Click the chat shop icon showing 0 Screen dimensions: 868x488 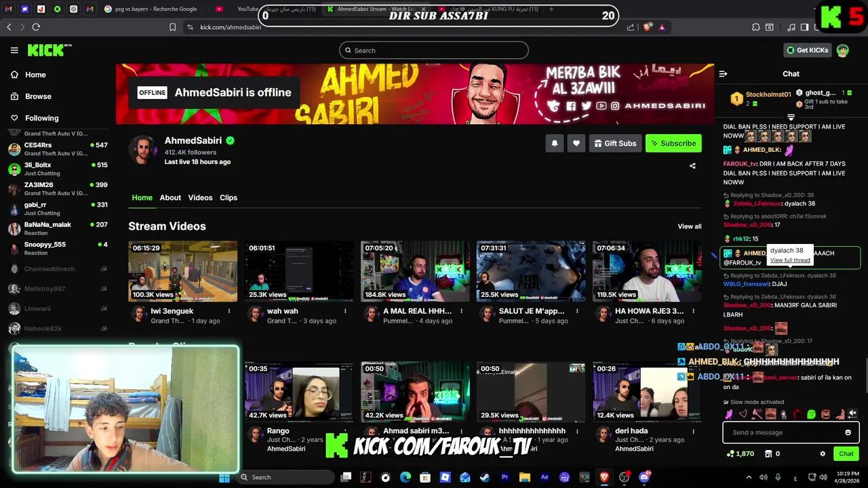772,453
